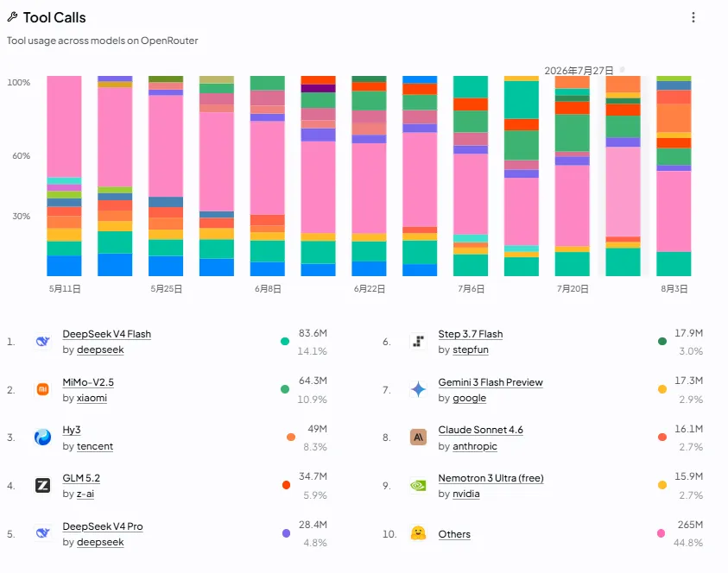Select the 6月22日 chart bar

tap(369, 176)
